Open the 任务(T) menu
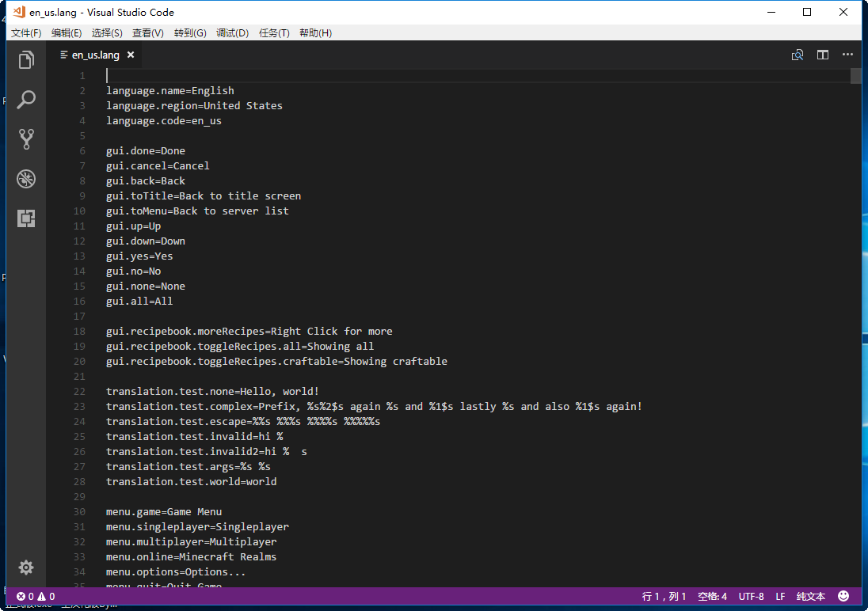Viewport: 868px width, 611px height. click(x=274, y=33)
